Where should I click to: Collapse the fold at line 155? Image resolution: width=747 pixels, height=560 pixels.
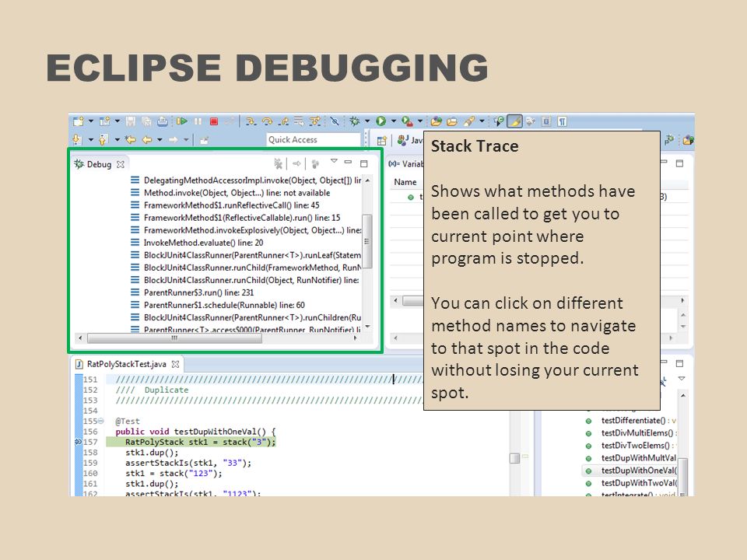[x=100, y=421]
